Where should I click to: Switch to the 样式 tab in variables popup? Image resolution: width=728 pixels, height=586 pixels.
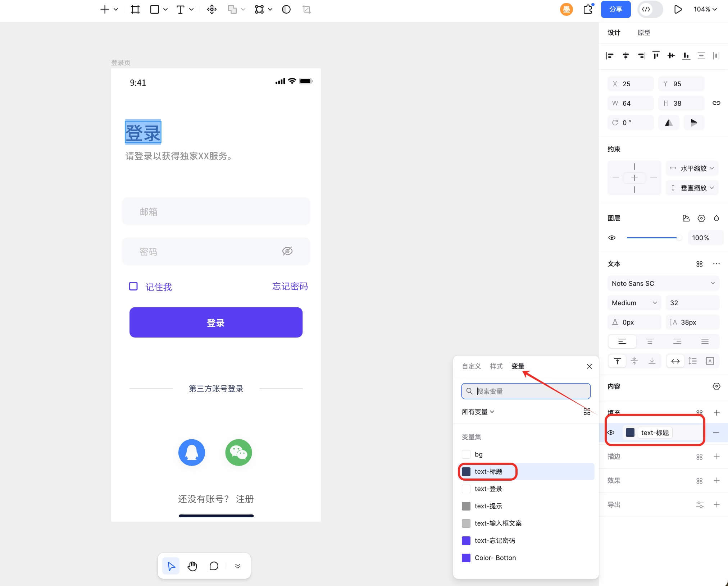496,366
